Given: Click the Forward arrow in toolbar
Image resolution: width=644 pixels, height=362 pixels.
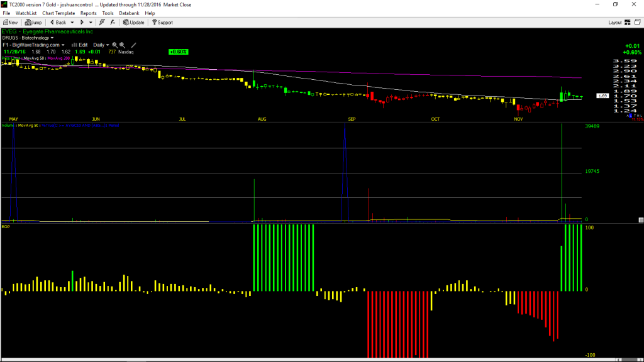Looking at the screenshot, I should click(82, 23).
